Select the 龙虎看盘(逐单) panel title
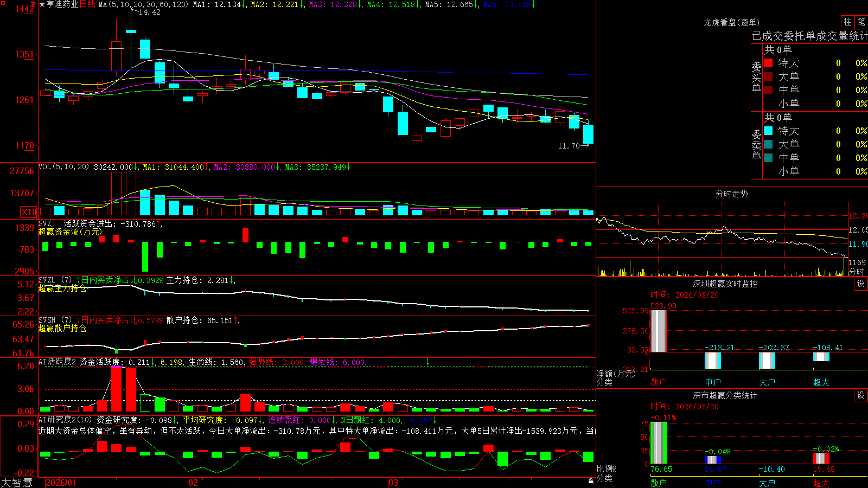This screenshot has height=488, width=868. point(731,22)
